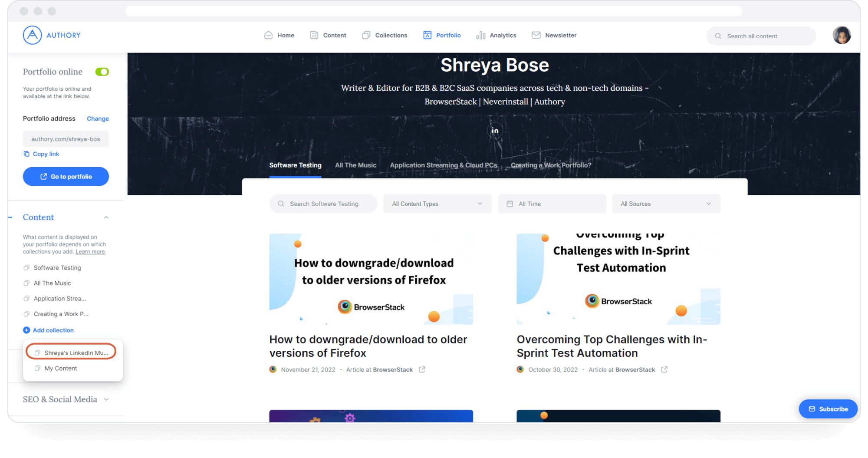
Task: Click the Go to portfolio button
Action: tap(66, 177)
